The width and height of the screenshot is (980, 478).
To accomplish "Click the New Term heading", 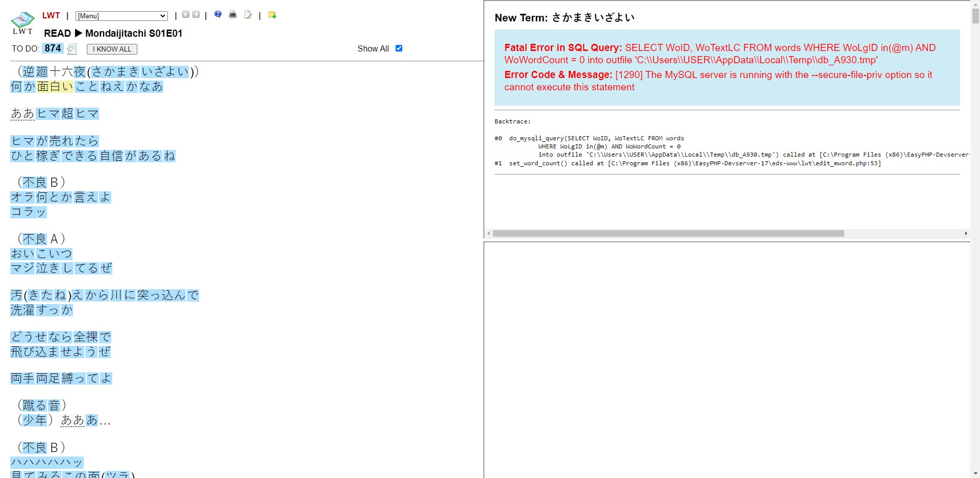I will coord(565,18).
